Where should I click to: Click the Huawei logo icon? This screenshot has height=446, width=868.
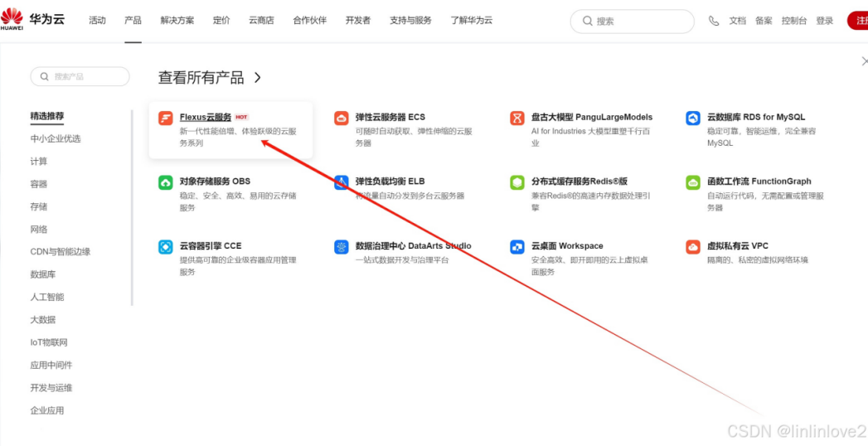click(x=12, y=19)
